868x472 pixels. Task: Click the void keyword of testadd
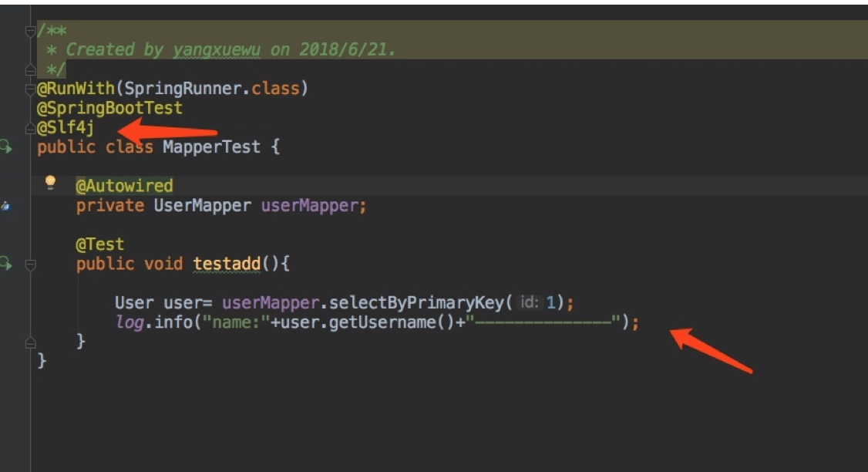163,264
